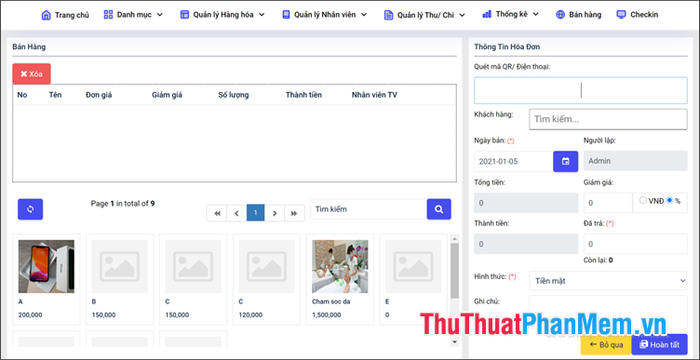
Task: Open the Trang chủ menu item
Action: click(65, 15)
